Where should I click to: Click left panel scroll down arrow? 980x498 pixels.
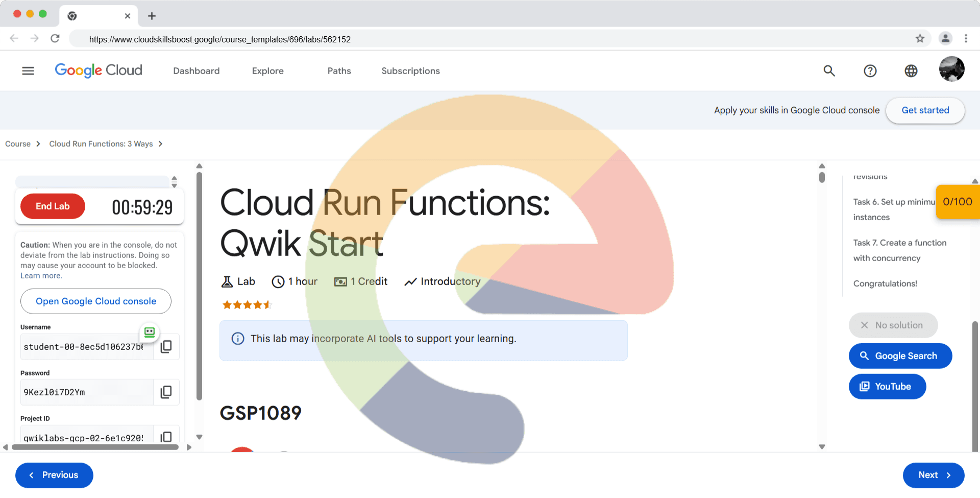coord(200,437)
